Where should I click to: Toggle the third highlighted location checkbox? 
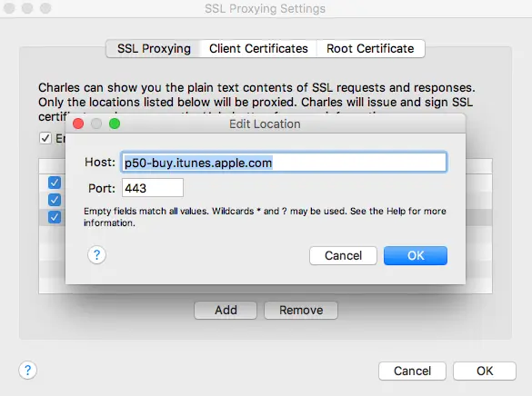point(55,217)
